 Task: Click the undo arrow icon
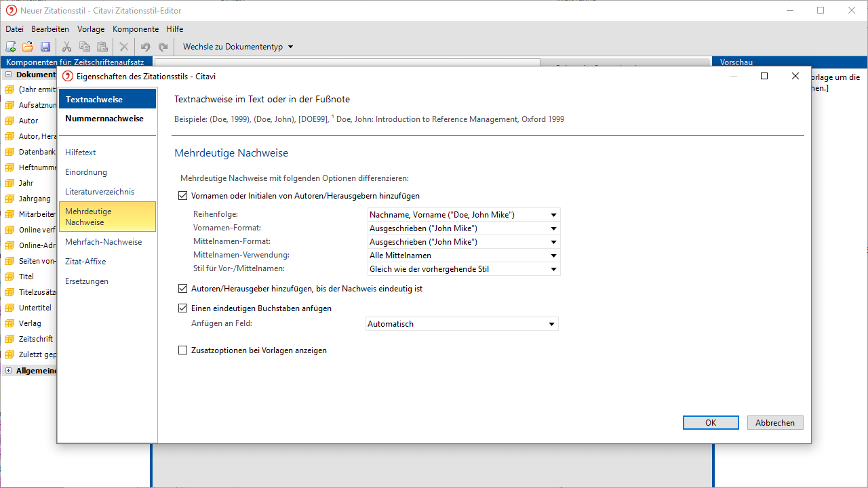tap(145, 47)
